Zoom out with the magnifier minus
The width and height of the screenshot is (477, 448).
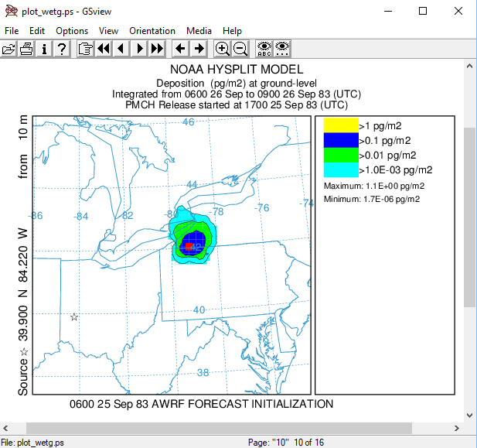pos(240,49)
